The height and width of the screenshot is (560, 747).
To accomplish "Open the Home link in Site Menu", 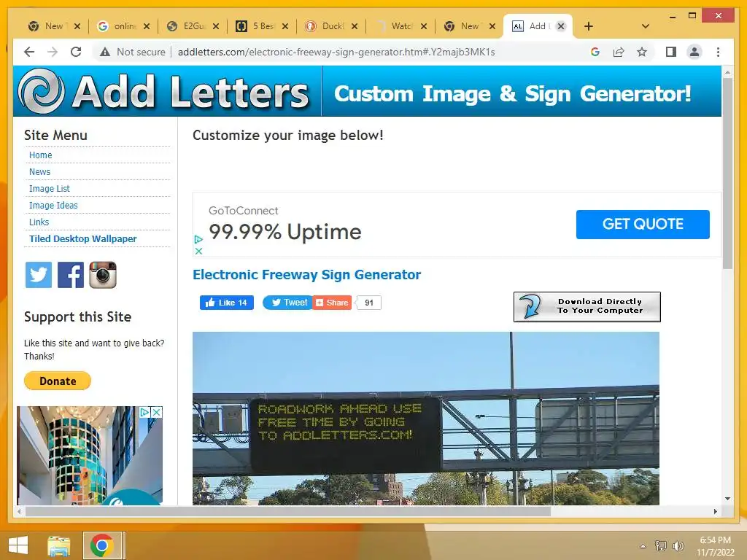I will (41, 155).
